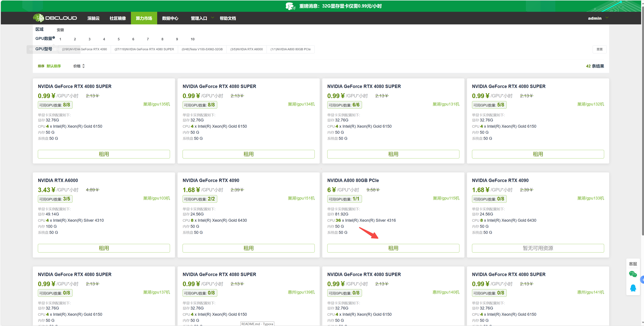The height and width of the screenshot is (326, 644).
Task: Click the 3.43 ¥ price on A6000 card
Action: (46, 190)
